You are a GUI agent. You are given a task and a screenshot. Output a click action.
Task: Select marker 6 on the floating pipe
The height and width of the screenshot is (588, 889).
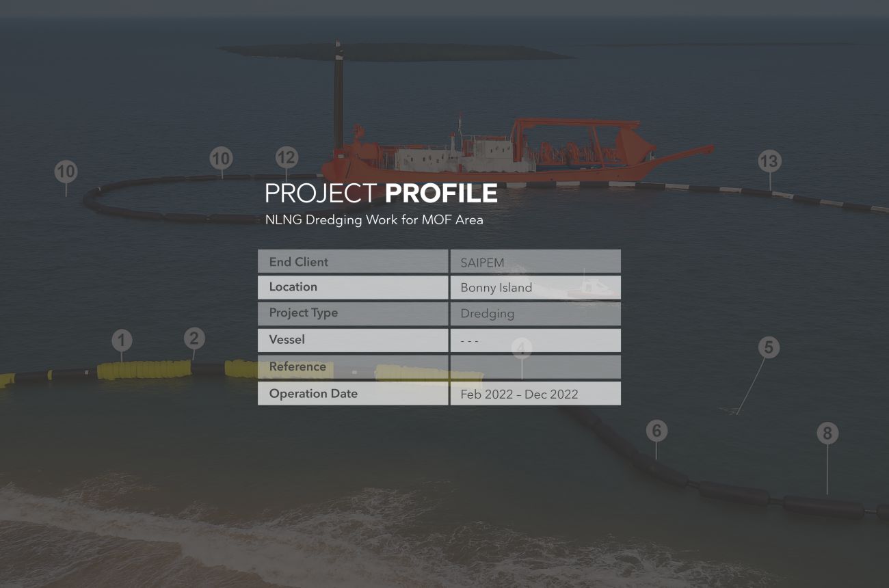[656, 431]
